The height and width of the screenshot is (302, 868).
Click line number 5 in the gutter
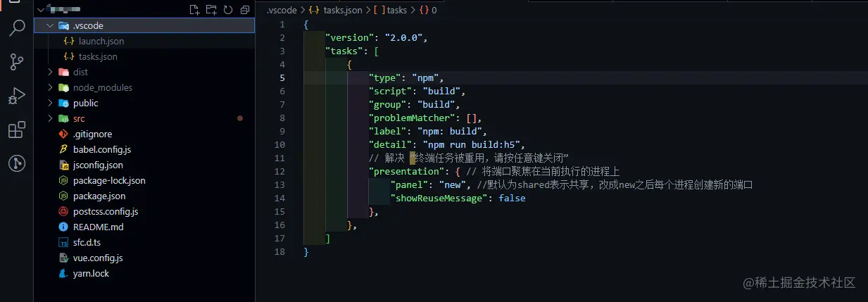click(x=282, y=78)
